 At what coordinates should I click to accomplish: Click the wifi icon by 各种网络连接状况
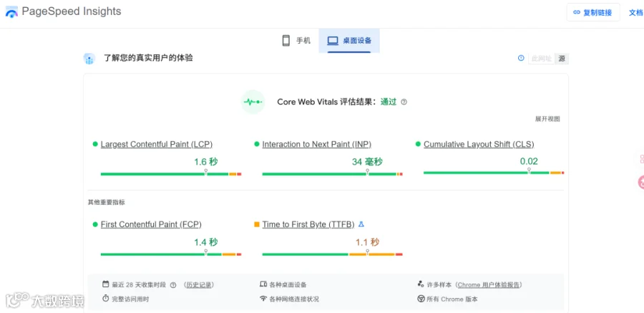click(263, 299)
